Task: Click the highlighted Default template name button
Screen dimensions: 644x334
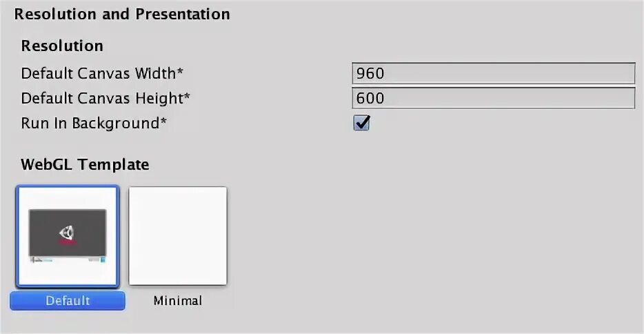Action: [68, 300]
